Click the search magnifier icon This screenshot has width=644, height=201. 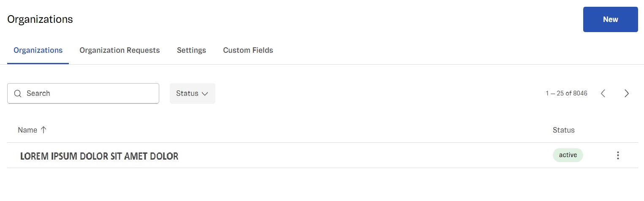point(18,93)
